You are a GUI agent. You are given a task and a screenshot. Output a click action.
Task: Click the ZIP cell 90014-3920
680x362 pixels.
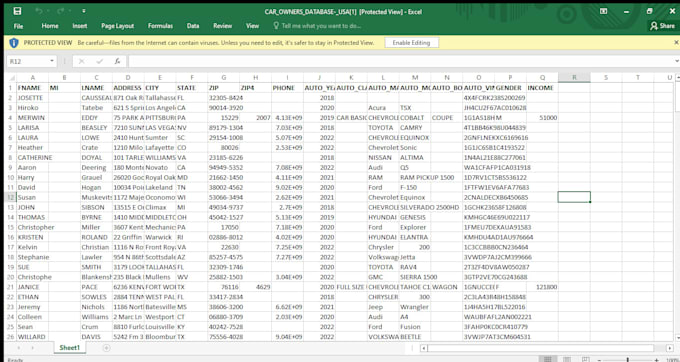tap(224, 108)
